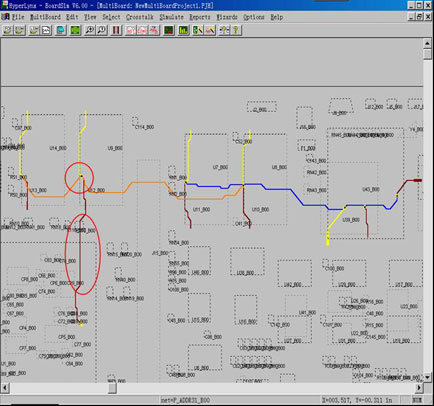Click the cyan board toolbar icon

tap(61, 30)
